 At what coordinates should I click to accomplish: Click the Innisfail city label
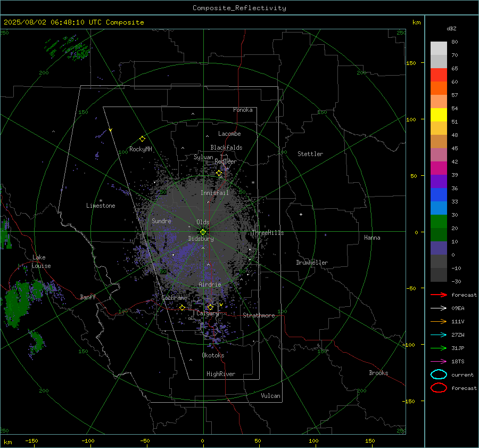(x=214, y=193)
